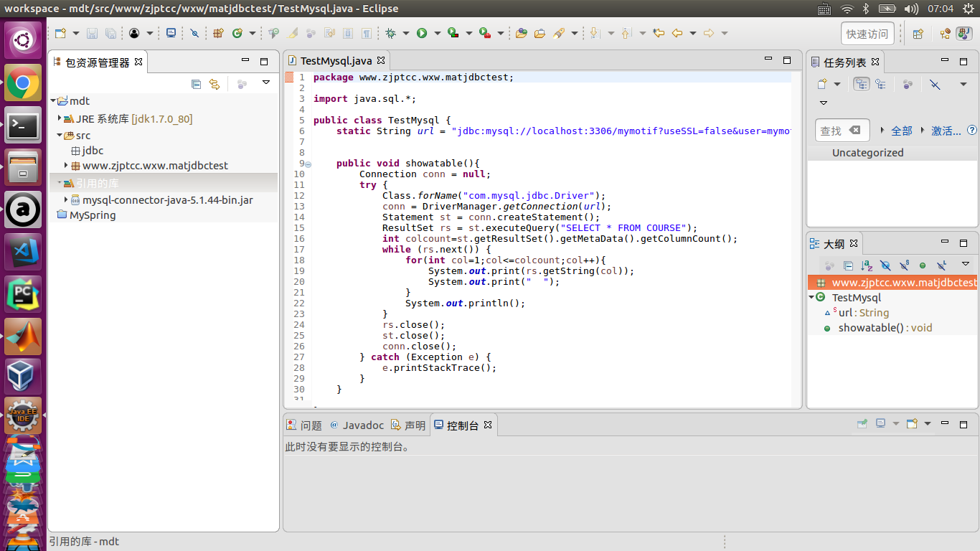Click the Run with coverage icon
980x551 pixels.
coord(453,33)
